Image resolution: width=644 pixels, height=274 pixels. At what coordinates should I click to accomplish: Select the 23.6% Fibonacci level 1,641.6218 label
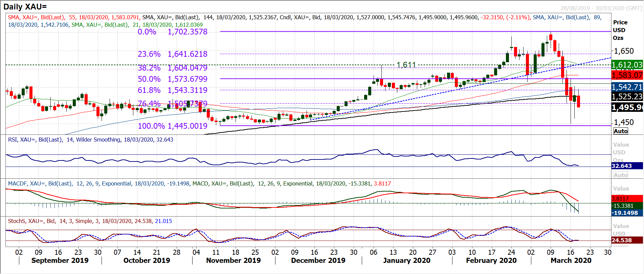point(172,54)
